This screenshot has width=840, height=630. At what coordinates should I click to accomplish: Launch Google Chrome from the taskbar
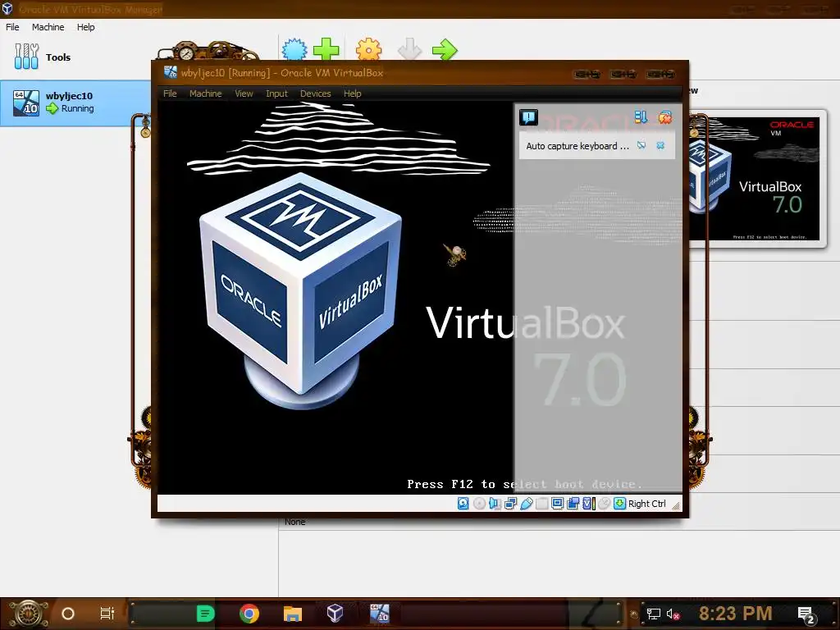pos(249,614)
